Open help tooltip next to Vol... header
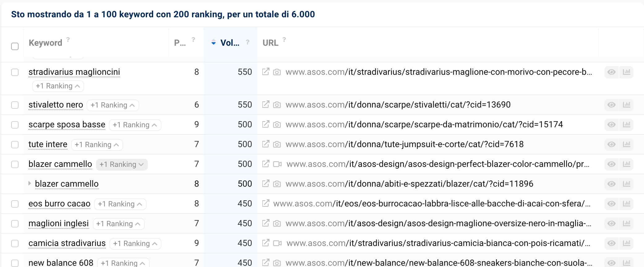 coord(247,42)
